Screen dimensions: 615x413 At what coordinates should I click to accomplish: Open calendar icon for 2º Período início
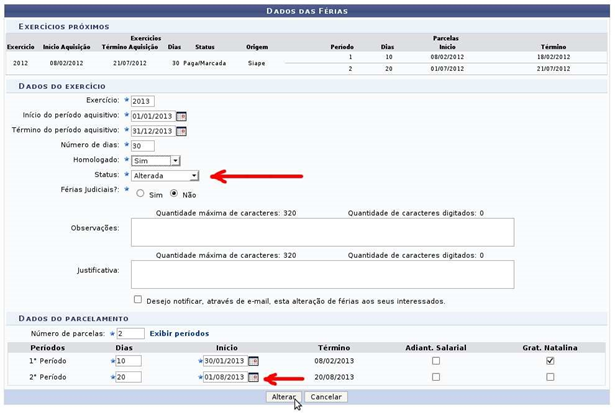coord(254,377)
